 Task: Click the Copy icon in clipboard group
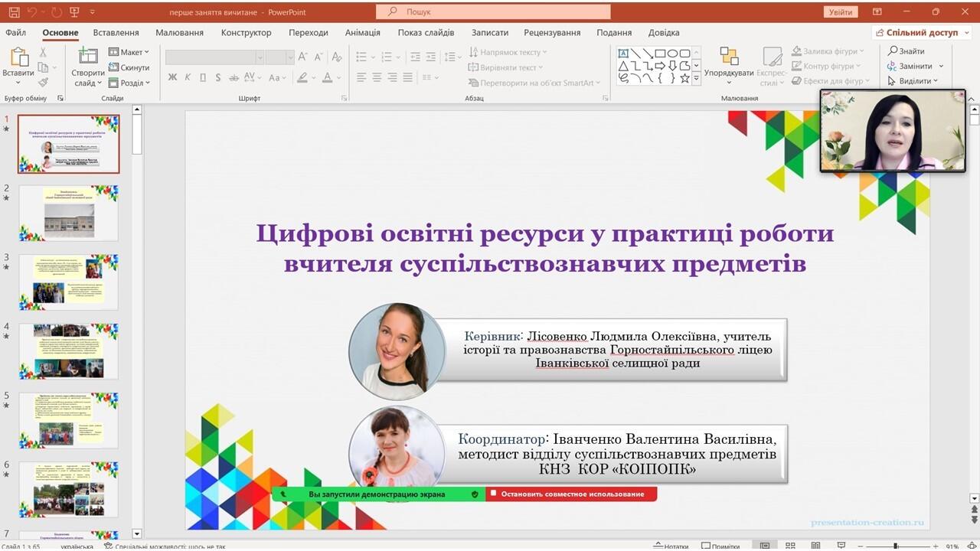pyautogui.click(x=43, y=67)
